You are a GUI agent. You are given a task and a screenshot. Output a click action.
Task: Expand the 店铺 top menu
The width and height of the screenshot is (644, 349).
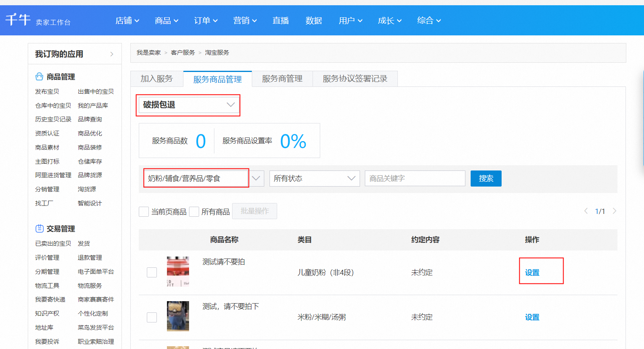coord(128,21)
